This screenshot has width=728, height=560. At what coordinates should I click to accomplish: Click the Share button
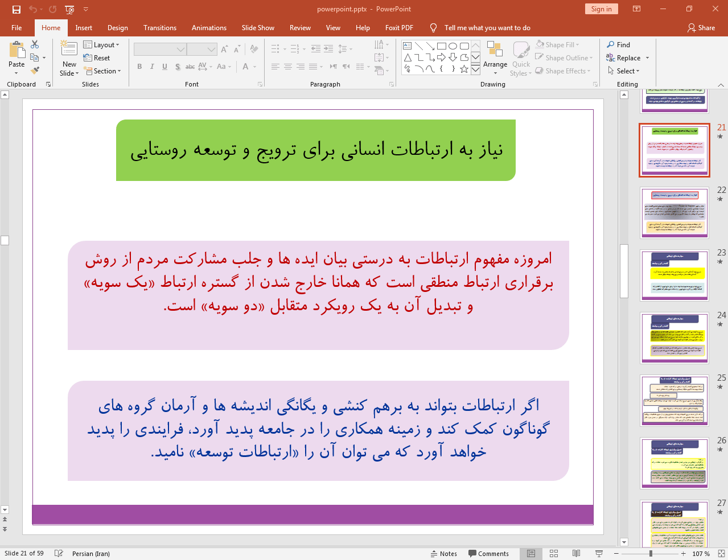(x=701, y=27)
